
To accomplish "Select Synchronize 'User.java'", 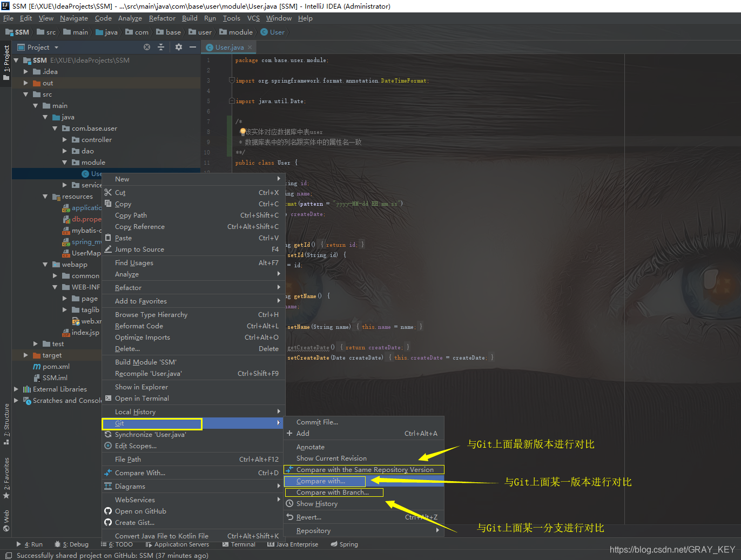I will tap(192, 435).
